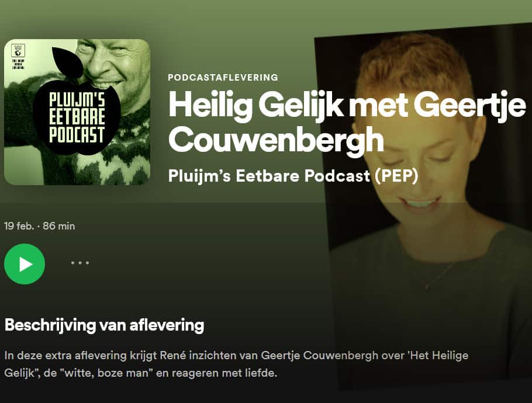Viewport: 532px width, 403px height.
Task: Open the Pluijm's Eetbare Podcast cover art
Action: tap(77, 112)
